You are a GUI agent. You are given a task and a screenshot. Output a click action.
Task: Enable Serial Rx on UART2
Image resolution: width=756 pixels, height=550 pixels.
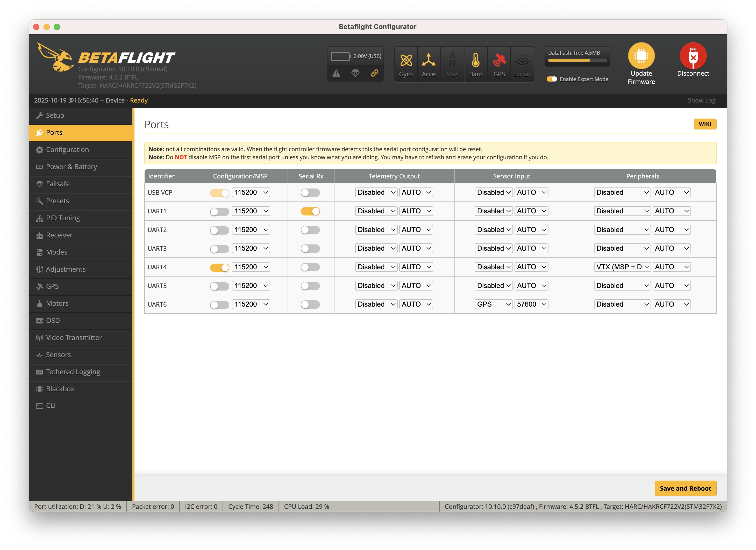(310, 229)
